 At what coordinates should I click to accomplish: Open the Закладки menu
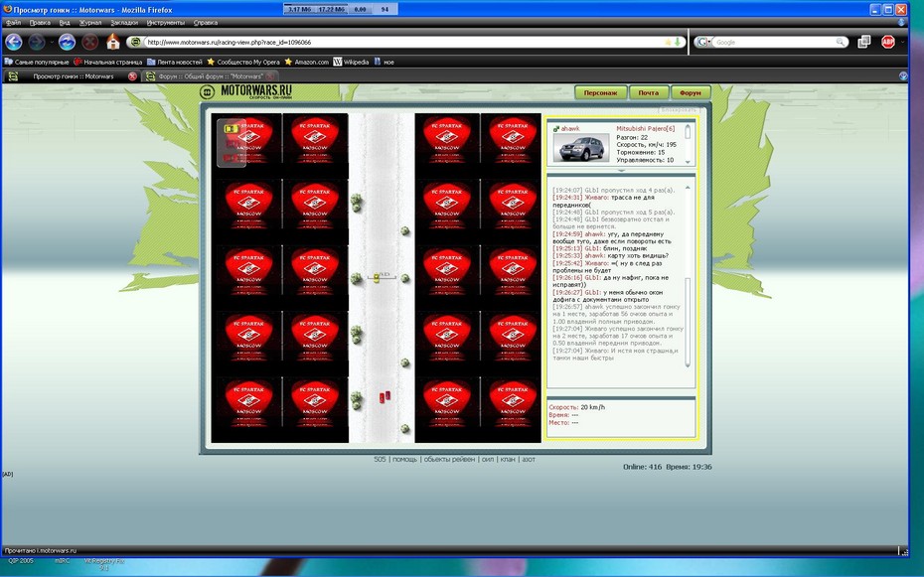click(124, 23)
